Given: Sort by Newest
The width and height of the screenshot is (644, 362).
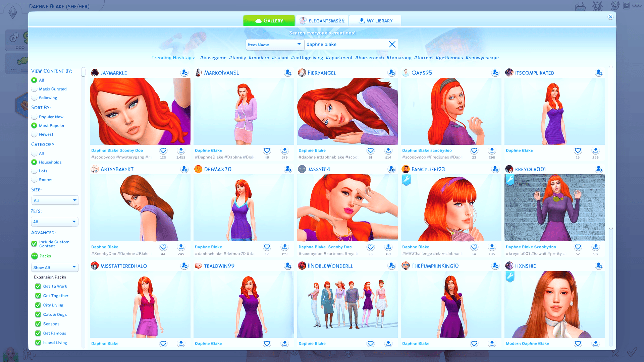Looking at the screenshot, I should tap(34, 134).
